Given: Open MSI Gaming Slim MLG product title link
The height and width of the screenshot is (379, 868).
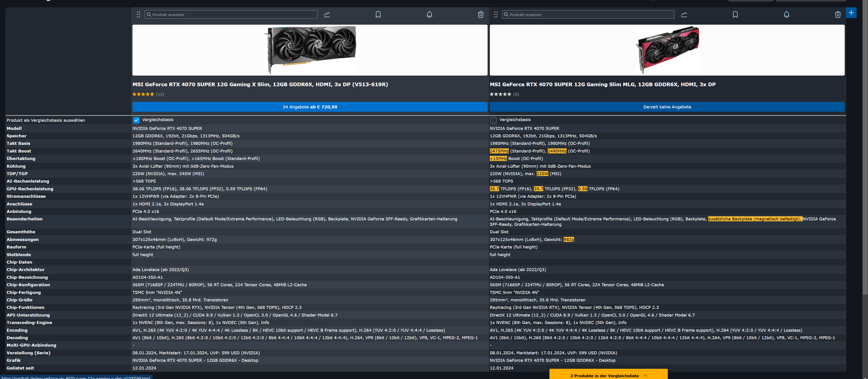Looking at the screenshot, I should (x=602, y=84).
